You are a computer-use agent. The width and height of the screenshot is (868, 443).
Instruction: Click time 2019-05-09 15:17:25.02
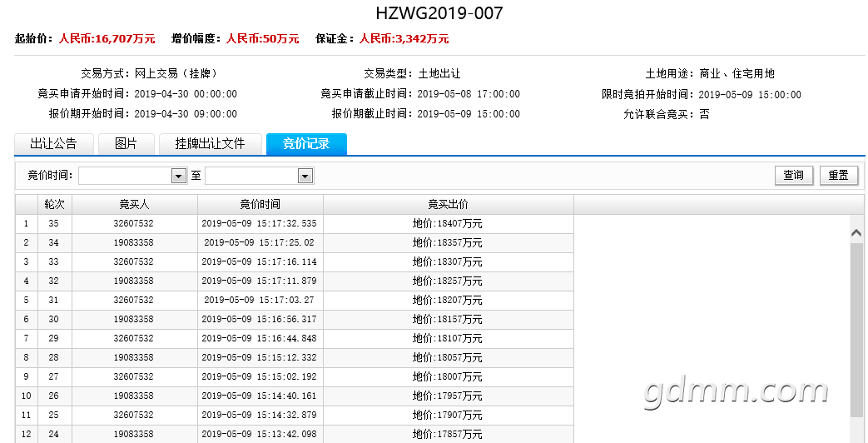coord(259,242)
